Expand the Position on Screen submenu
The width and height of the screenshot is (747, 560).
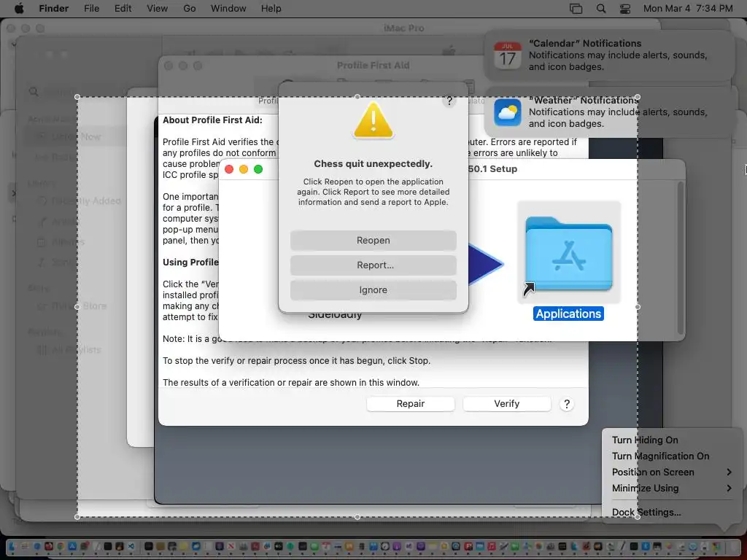[672, 472]
